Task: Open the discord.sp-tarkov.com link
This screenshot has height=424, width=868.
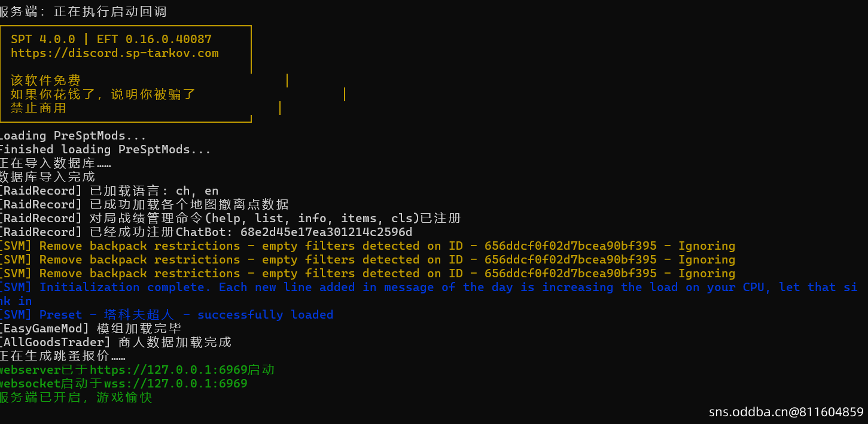Action: coord(115,53)
